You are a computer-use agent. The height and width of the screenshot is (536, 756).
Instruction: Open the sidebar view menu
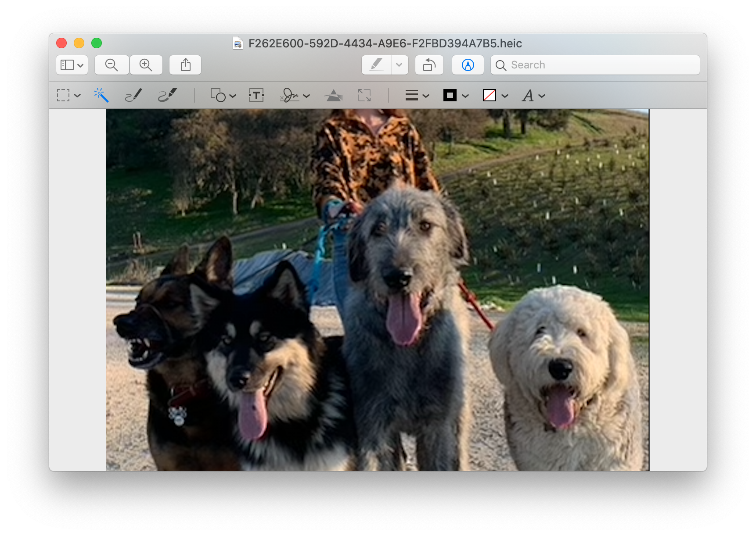coord(72,65)
